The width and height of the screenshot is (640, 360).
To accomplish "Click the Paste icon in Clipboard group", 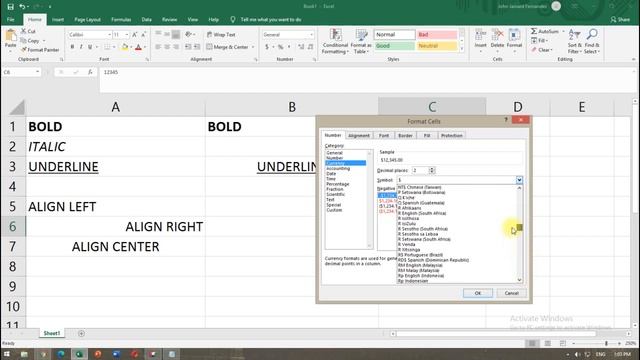I will [11, 36].
